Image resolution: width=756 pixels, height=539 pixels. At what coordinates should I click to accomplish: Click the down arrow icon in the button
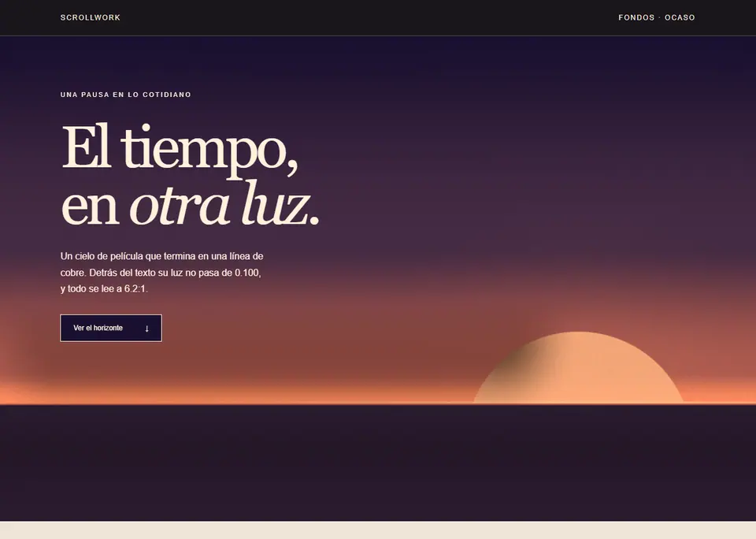(x=146, y=329)
